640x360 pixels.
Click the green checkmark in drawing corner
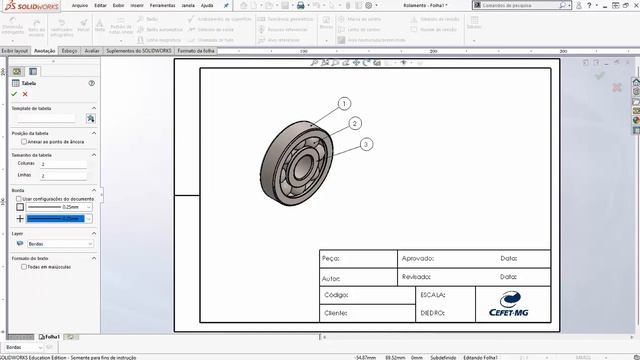pyautogui.click(x=600, y=76)
